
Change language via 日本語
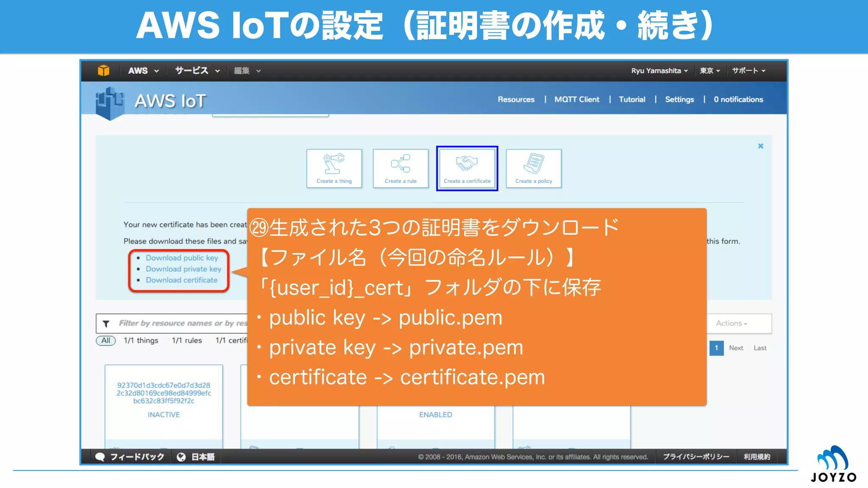[203, 457]
